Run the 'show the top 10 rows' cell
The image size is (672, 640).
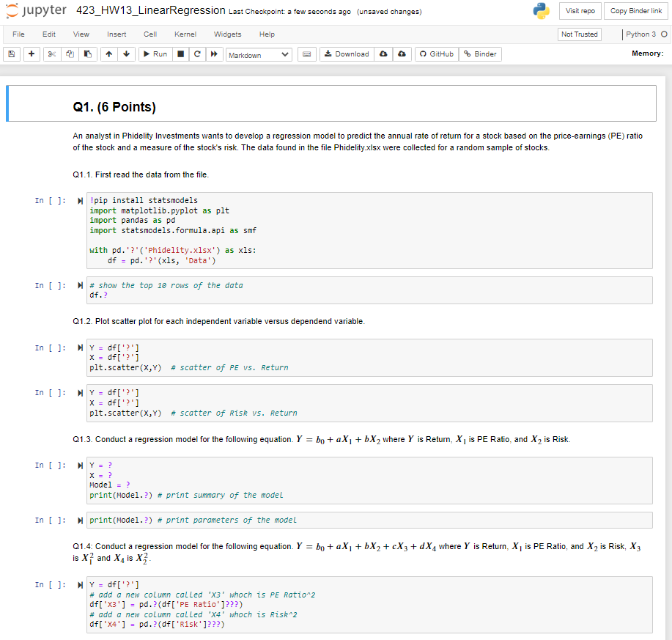tap(80, 285)
